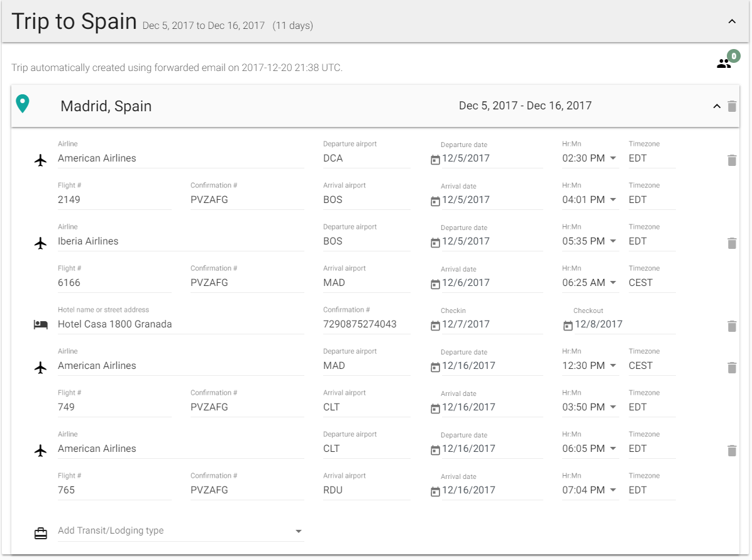Edit arrival airport MAD field
The height and width of the screenshot is (560, 752).
[367, 282]
